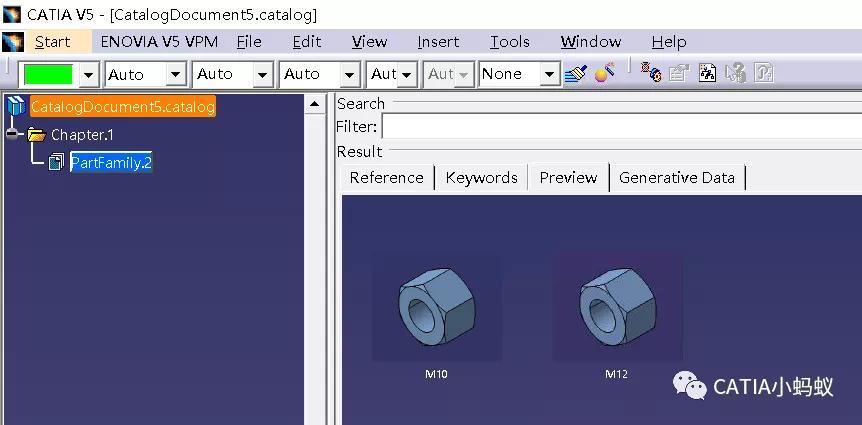Switch to the Reference tab

pos(386,178)
